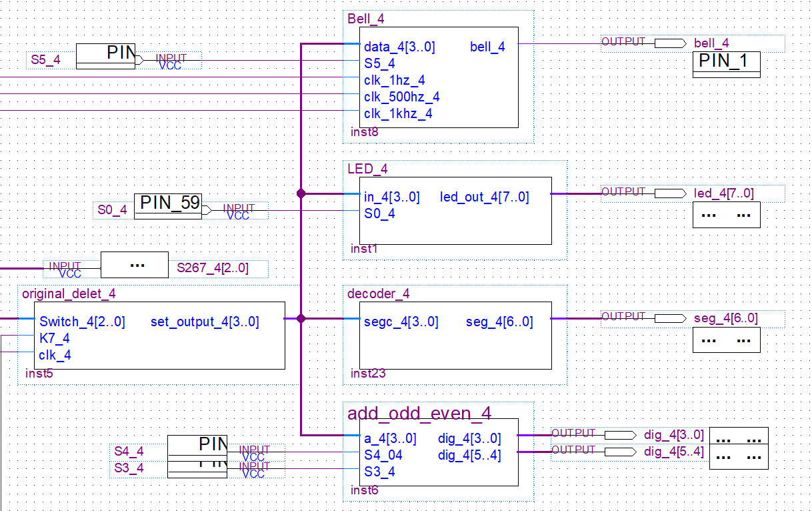Viewport: 812px width, 511px height.
Task: Click the S3_4 port inside add_odd_even_4 block
Action: (x=379, y=472)
